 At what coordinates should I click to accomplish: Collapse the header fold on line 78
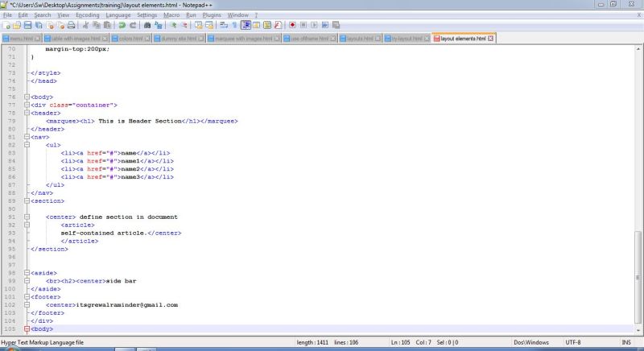pyautogui.click(x=27, y=113)
